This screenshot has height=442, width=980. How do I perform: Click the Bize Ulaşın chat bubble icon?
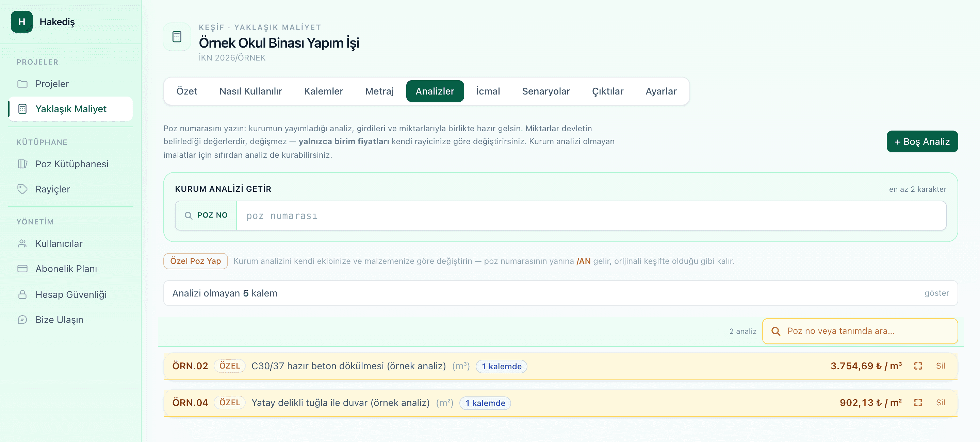coord(22,320)
